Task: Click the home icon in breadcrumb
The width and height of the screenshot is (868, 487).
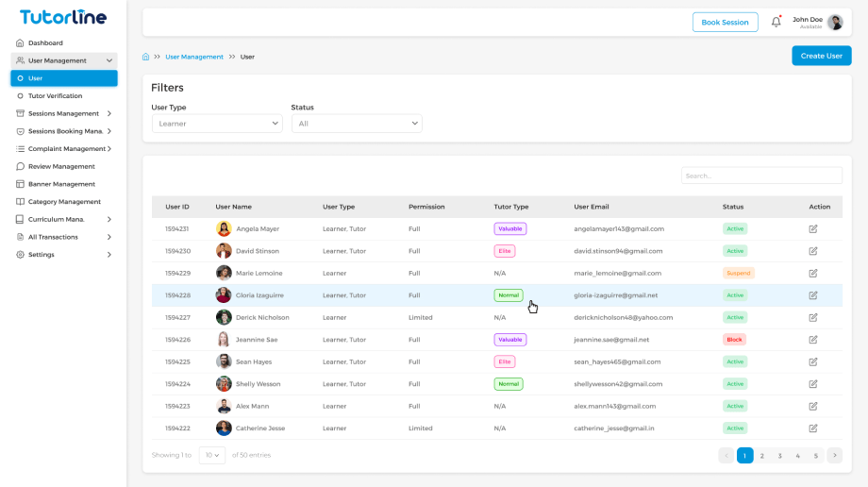Action: (145, 57)
